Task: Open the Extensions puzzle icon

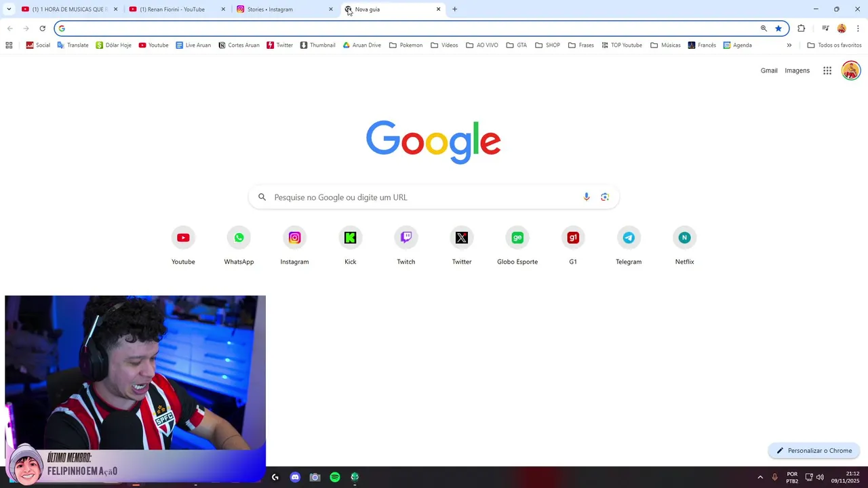Action: tap(802, 28)
